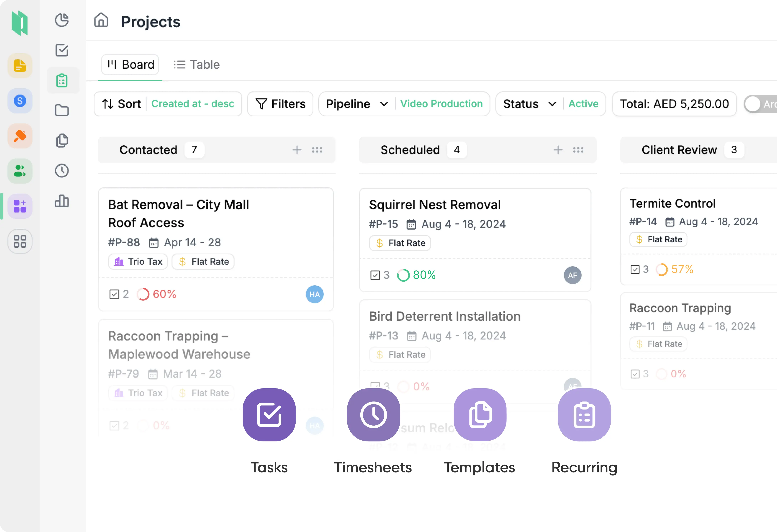Click the Templates label
777x532 pixels.
click(x=479, y=468)
